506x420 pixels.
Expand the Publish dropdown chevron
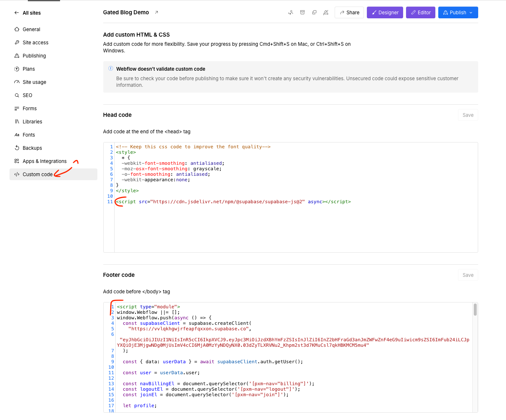[471, 12]
